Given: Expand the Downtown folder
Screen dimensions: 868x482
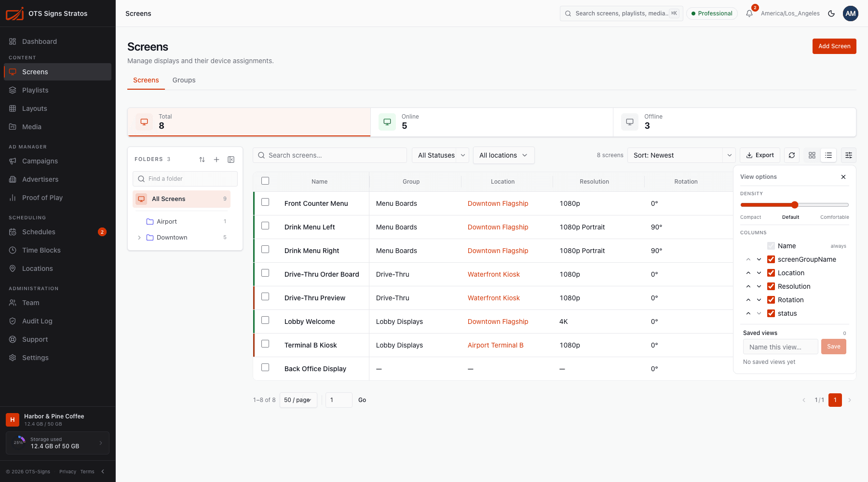Looking at the screenshot, I should pyautogui.click(x=139, y=238).
